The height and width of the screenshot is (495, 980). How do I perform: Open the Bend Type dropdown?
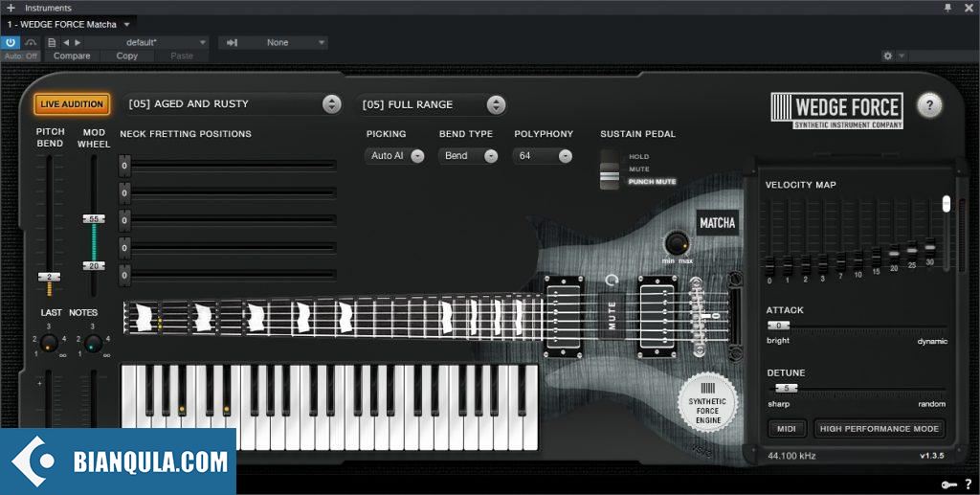coord(468,156)
